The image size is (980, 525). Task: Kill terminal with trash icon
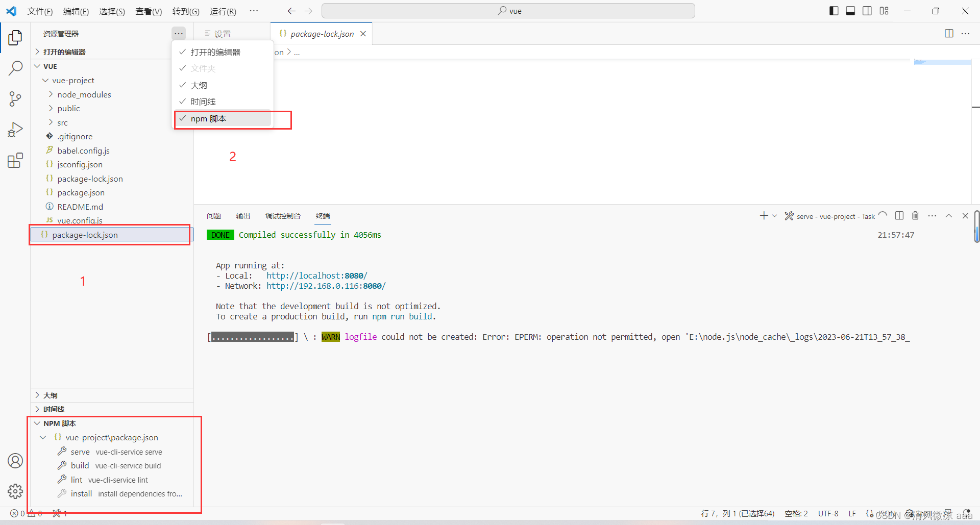pyautogui.click(x=915, y=216)
